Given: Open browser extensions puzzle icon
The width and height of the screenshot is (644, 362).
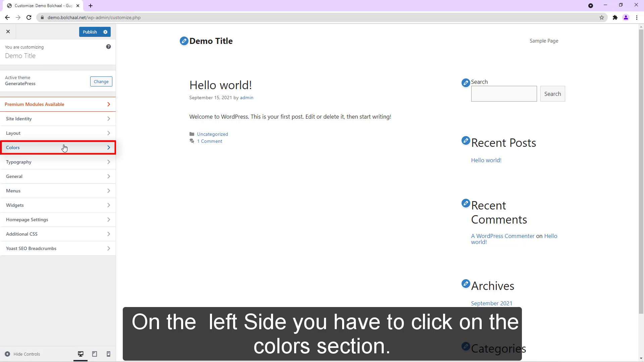Looking at the screenshot, I should coord(615,17).
